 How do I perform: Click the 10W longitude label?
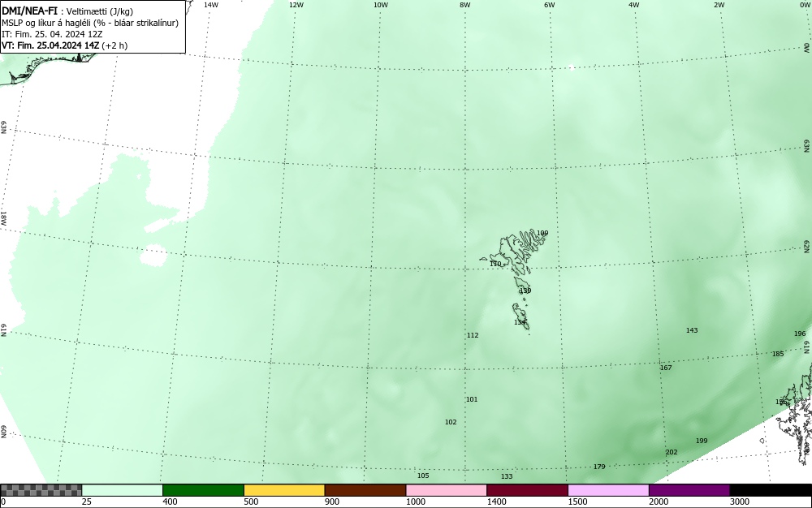point(381,5)
